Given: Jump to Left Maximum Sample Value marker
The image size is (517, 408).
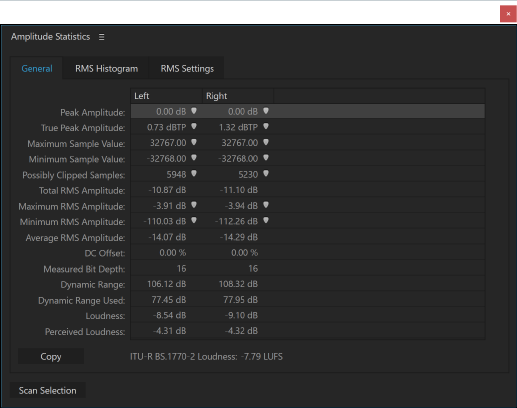Looking at the screenshot, I should (194, 142).
